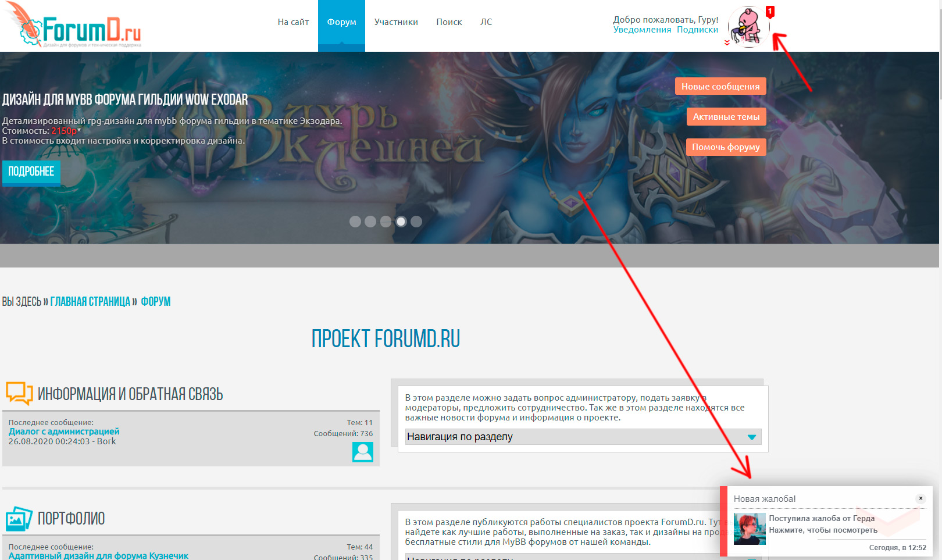Click 'Активные темы' button
This screenshot has width=942, height=560.
pos(726,116)
